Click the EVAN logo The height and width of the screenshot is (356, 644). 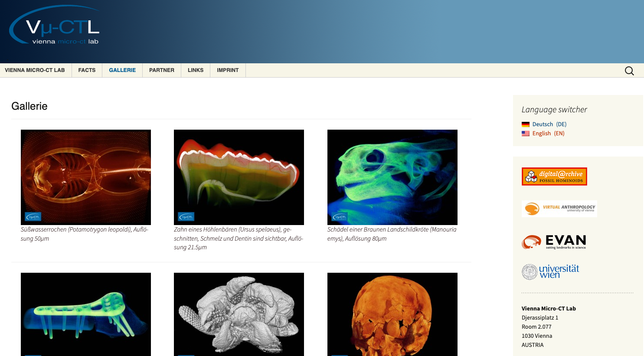[554, 242]
